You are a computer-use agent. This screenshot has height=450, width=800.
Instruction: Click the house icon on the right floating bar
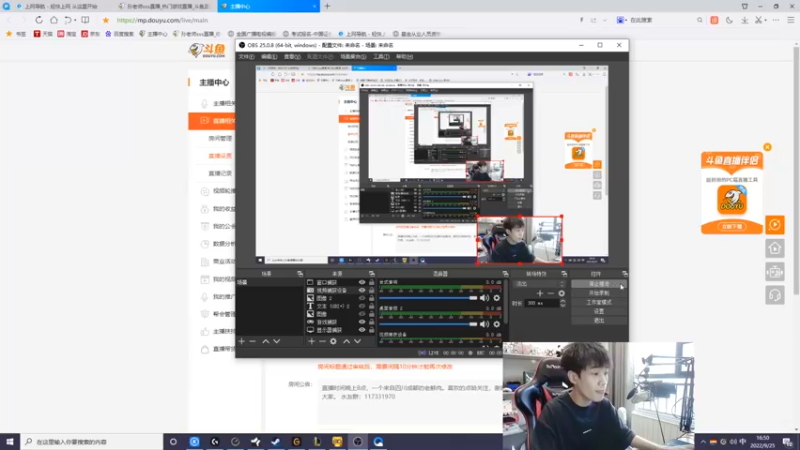(774, 248)
